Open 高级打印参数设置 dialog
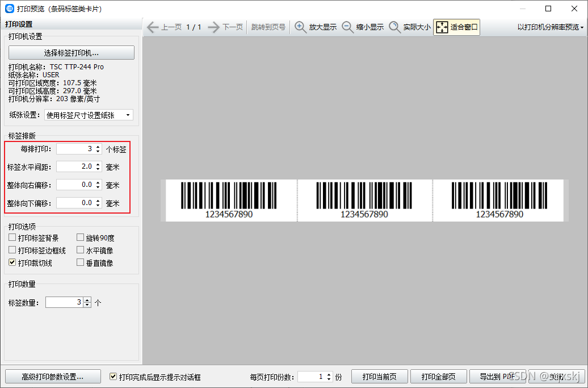The width and height of the screenshot is (588, 388). (x=53, y=377)
